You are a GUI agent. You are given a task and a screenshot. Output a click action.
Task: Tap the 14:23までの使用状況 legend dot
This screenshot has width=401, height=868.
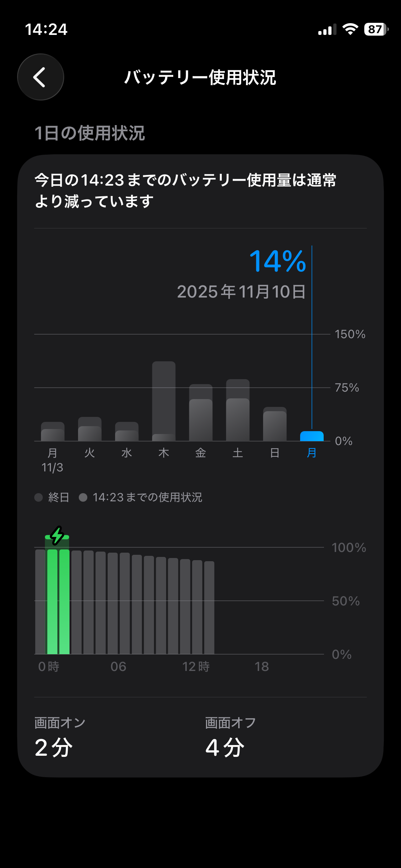pos(83,497)
